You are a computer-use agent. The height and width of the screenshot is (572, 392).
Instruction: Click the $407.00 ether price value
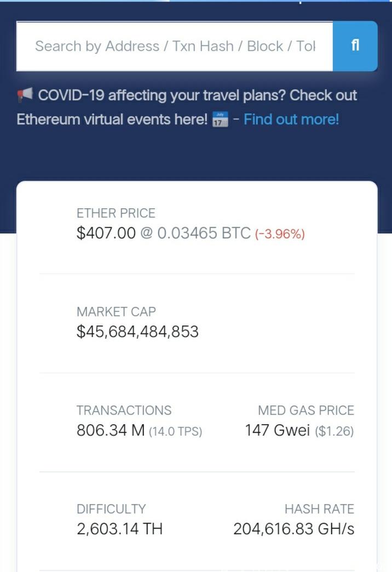[106, 233]
